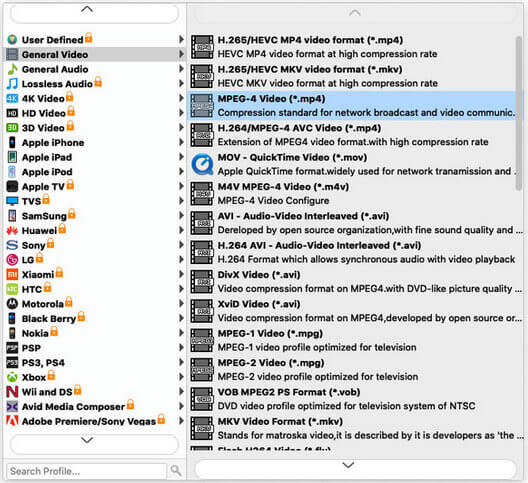Viewport: 528px width, 483px height.
Task: Expand the General Audio category arrow
Action: (x=181, y=69)
